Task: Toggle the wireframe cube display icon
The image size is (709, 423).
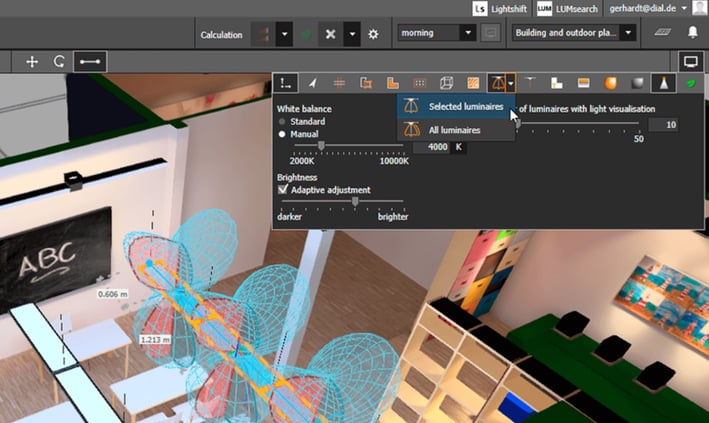Action: (x=447, y=83)
